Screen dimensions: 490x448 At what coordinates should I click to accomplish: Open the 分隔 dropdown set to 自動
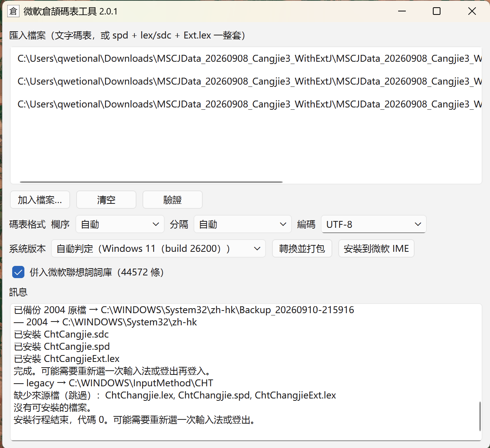243,224
